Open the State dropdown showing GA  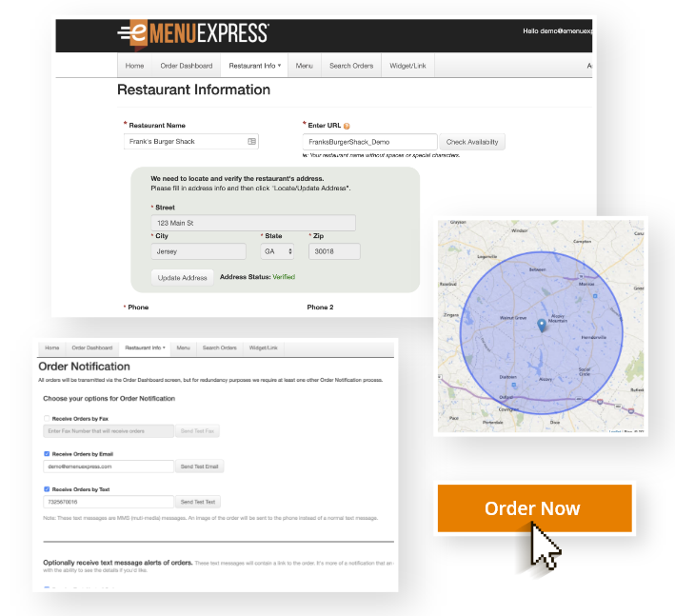(278, 251)
